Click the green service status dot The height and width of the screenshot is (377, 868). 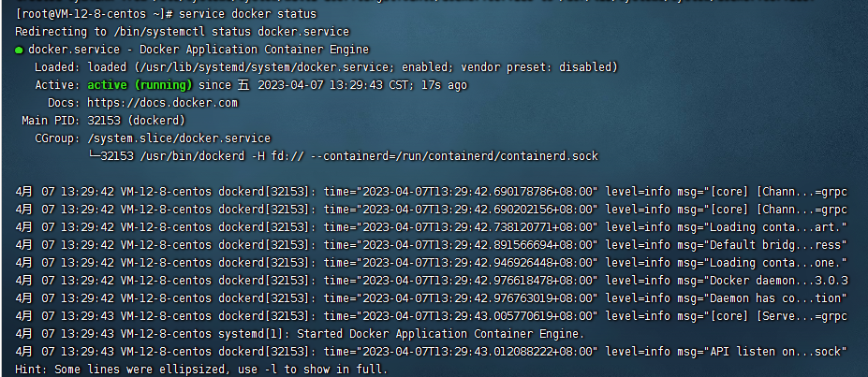tap(19, 51)
